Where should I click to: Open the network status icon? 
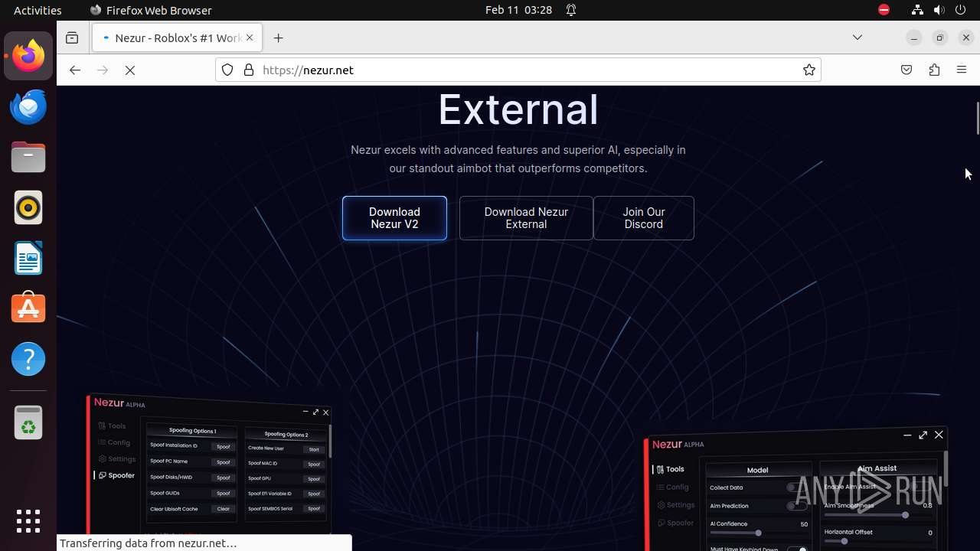[x=917, y=10]
